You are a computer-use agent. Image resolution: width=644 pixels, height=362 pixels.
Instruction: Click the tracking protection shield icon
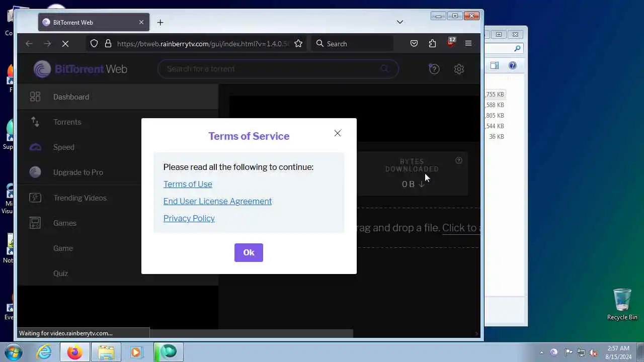(x=94, y=44)
